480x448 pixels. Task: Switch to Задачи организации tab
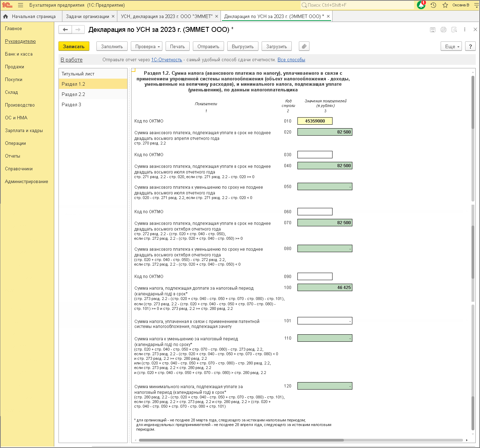pos(88,16)
